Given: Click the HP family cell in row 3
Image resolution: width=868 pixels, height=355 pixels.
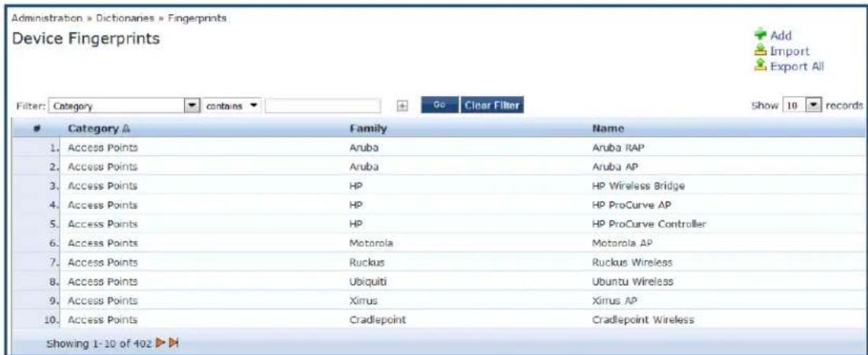Looking at the screenshot, I should 356,186.
